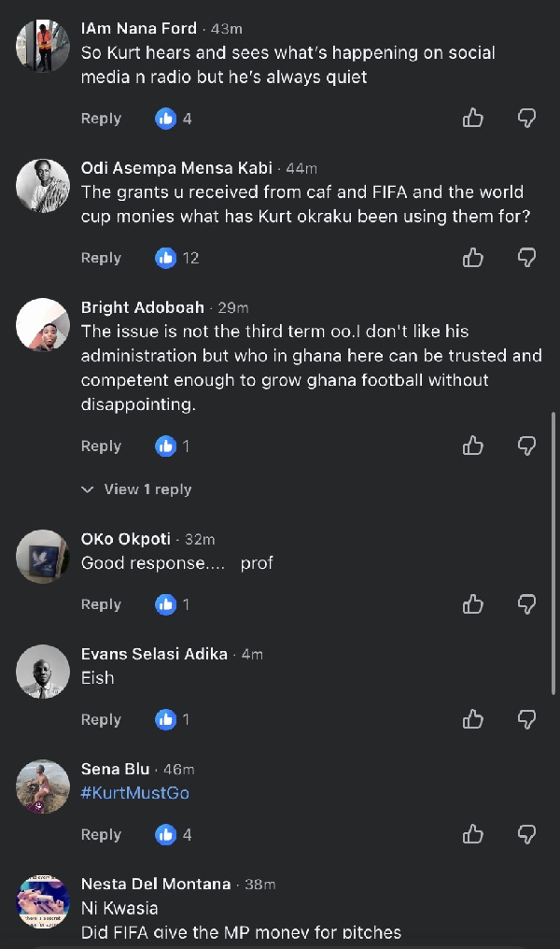
Task: Open blue like reaction count on Odi's comment
Action: (176, 258)
